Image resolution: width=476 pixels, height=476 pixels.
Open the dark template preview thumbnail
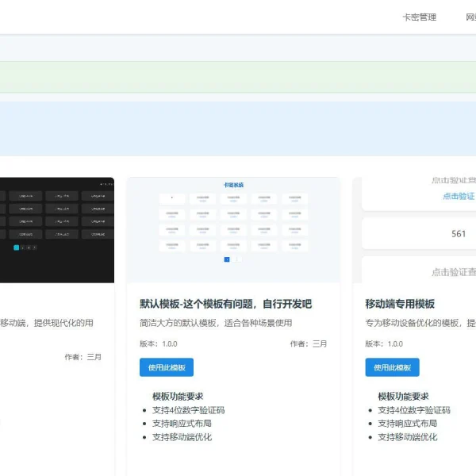click(57, 230)
